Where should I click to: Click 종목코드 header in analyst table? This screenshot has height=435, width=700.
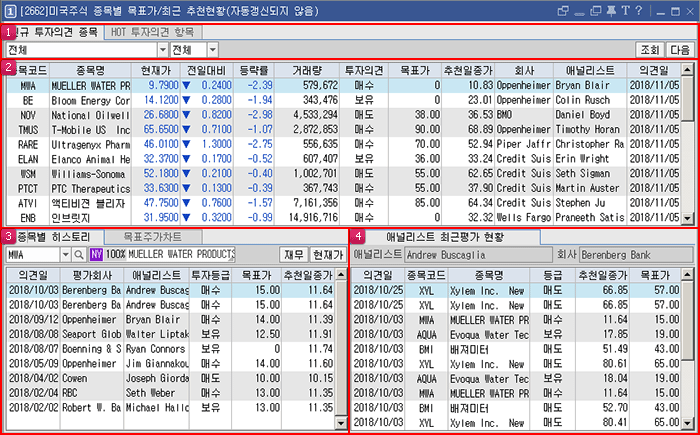(x=426, y=275)
